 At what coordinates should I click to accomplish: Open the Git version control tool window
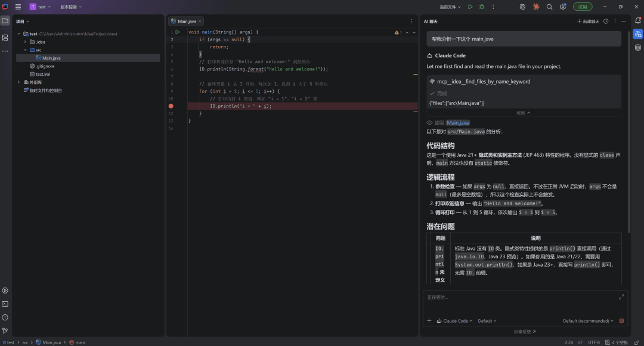coord(5,330)
